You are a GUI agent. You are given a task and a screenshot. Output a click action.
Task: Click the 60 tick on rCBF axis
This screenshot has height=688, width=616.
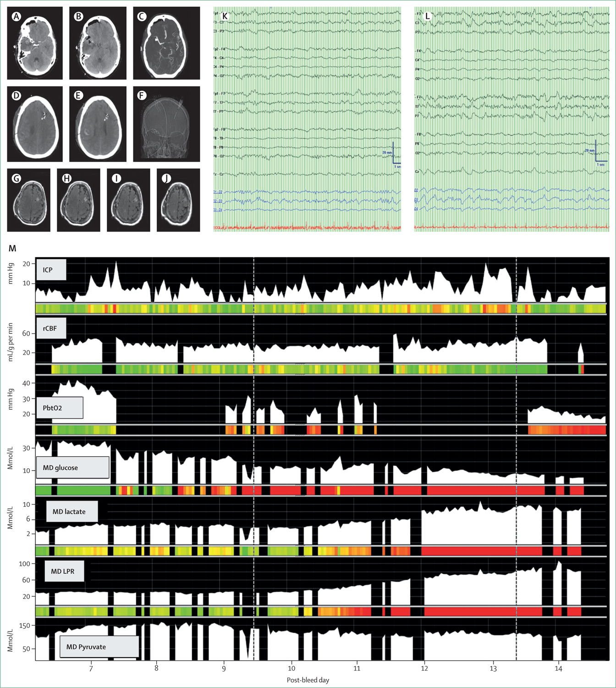26,333
